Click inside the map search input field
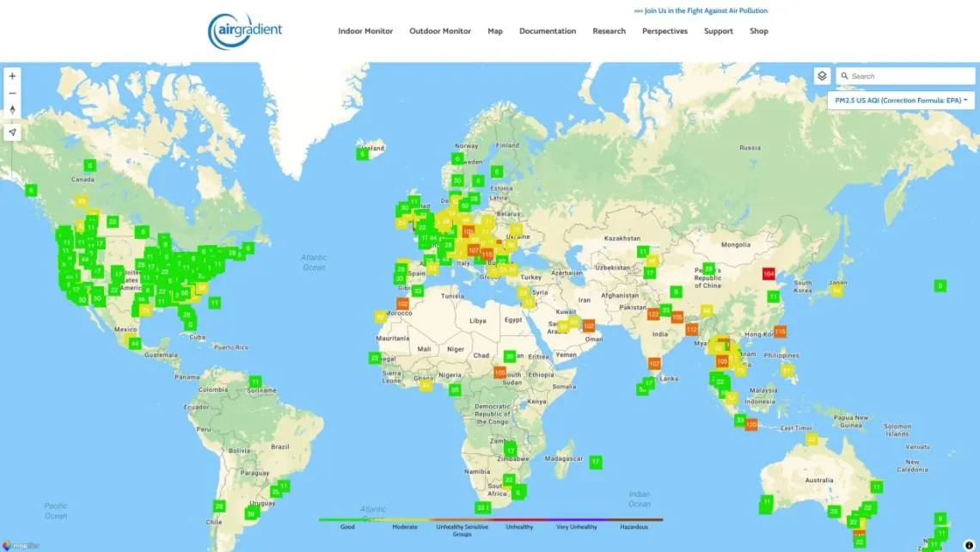This screenshot has height=552, width=980. point(903,76)
